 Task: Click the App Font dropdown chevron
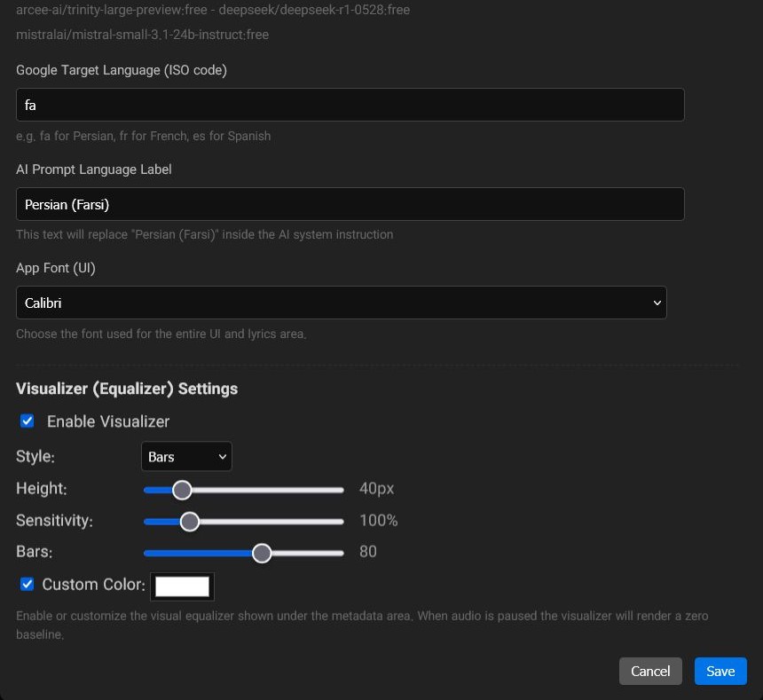click(657, 303)
